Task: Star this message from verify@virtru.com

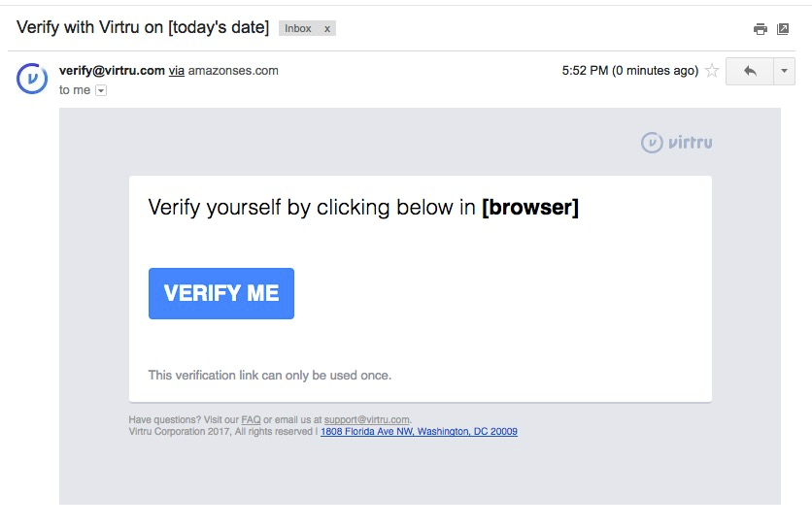Action: click(x=712, y=71)
